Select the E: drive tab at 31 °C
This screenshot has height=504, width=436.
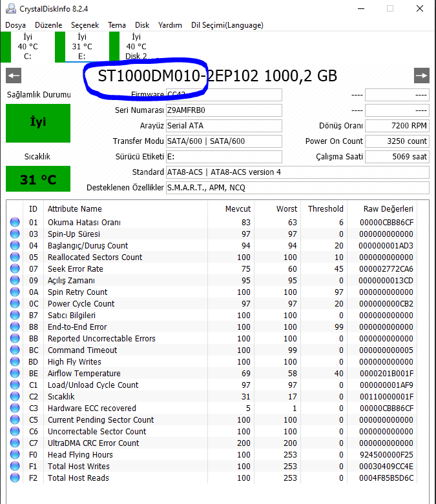point(76,46)
